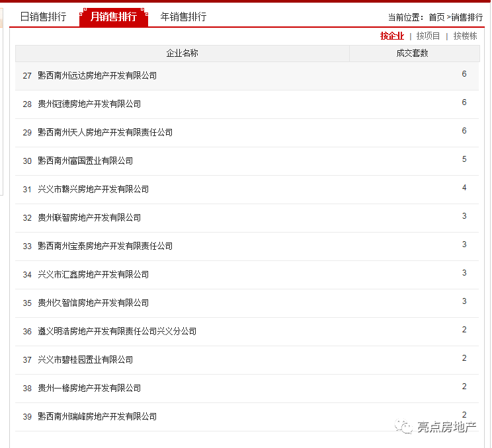Click the 首页 breadcrumb link
The width and height of the screenshot is (492, 448).
[436, 17]
